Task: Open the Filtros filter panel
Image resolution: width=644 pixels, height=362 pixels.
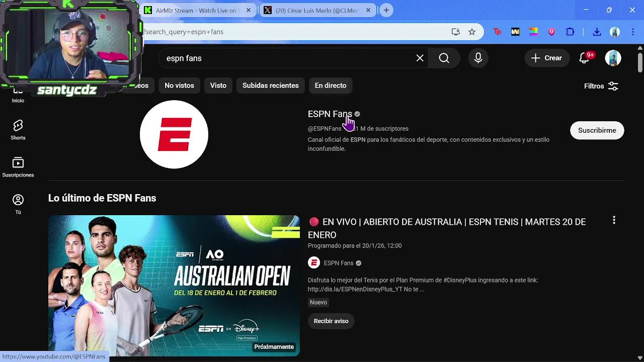Action: point(601,86)
